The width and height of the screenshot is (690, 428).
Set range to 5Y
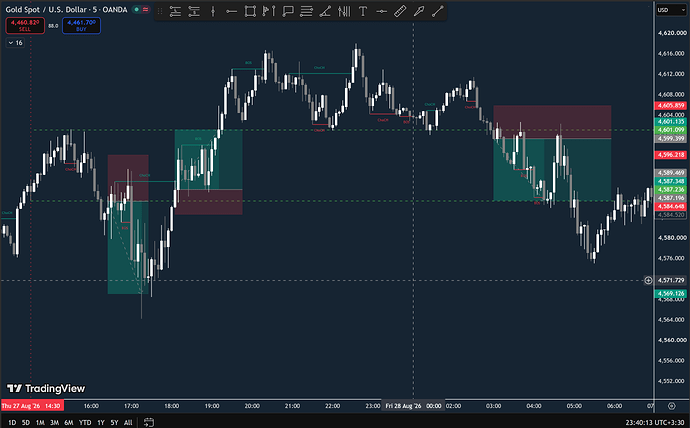pyautogui.click(x=114, y=422)
